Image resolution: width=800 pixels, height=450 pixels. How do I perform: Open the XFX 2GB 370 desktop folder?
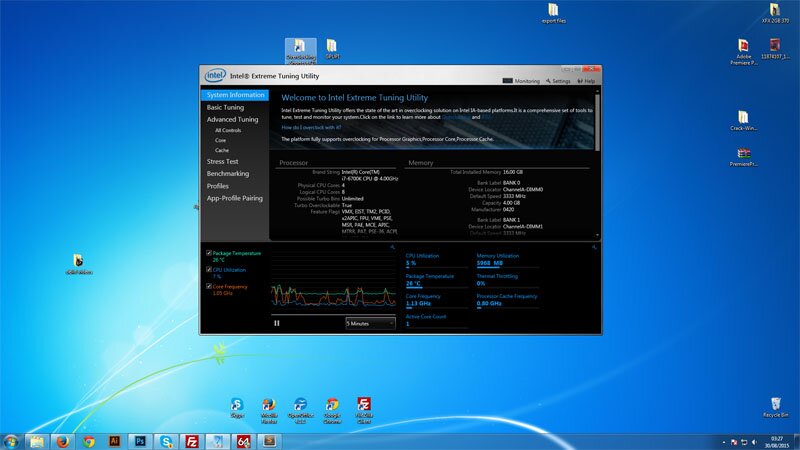click(x=775, y=13)
